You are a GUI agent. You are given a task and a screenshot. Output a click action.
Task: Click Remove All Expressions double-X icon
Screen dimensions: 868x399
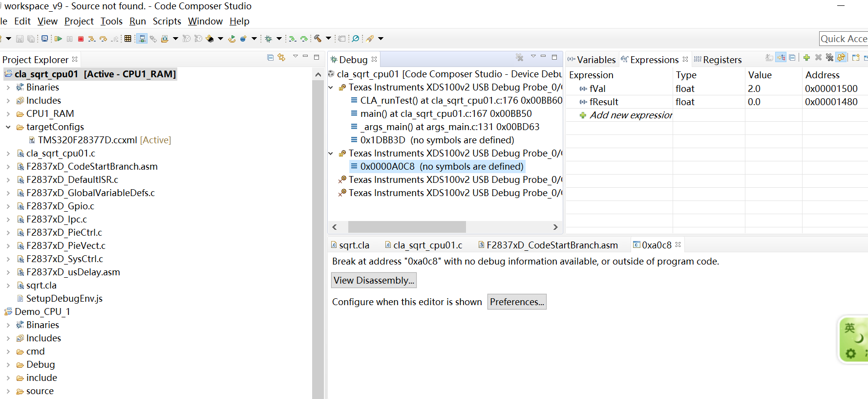(829, 58)
